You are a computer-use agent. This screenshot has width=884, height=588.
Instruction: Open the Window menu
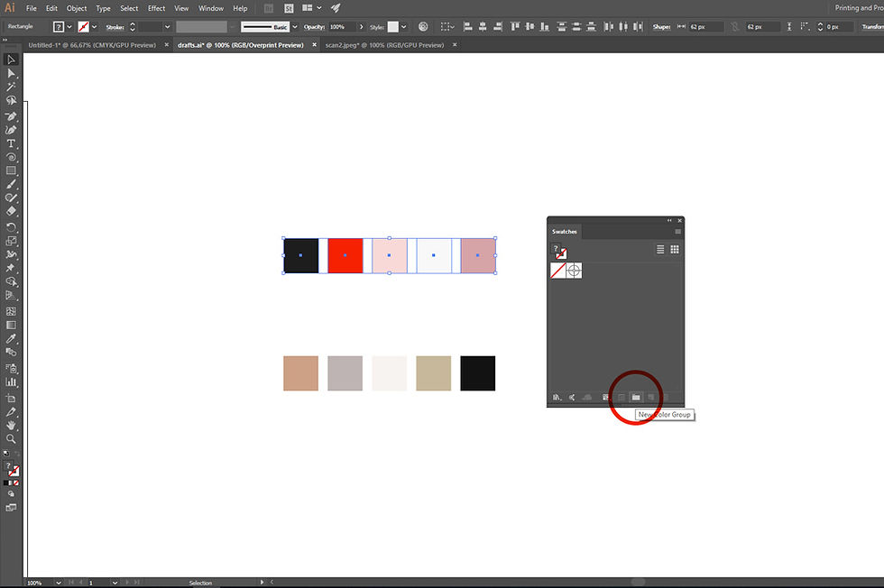point(210,7)
